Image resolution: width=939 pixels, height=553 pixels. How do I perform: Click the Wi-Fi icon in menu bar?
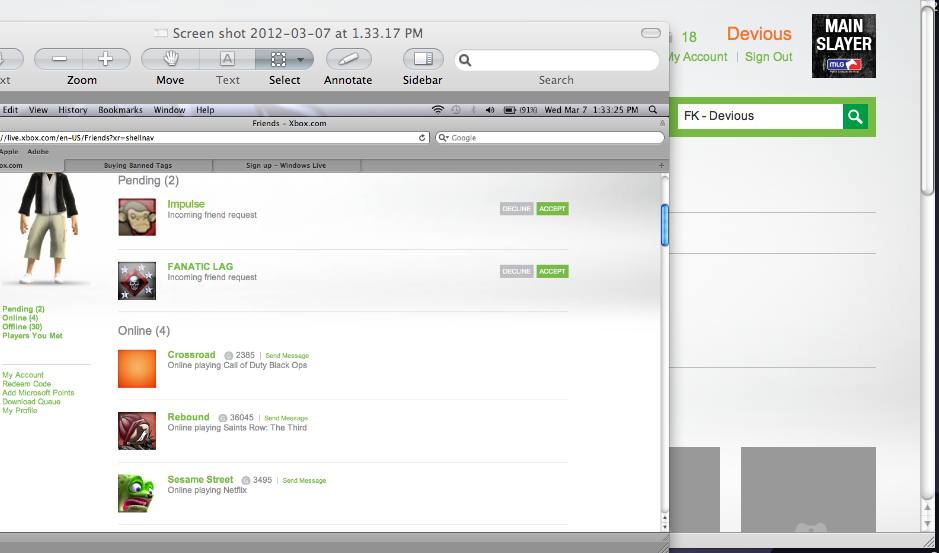[438, 110]
